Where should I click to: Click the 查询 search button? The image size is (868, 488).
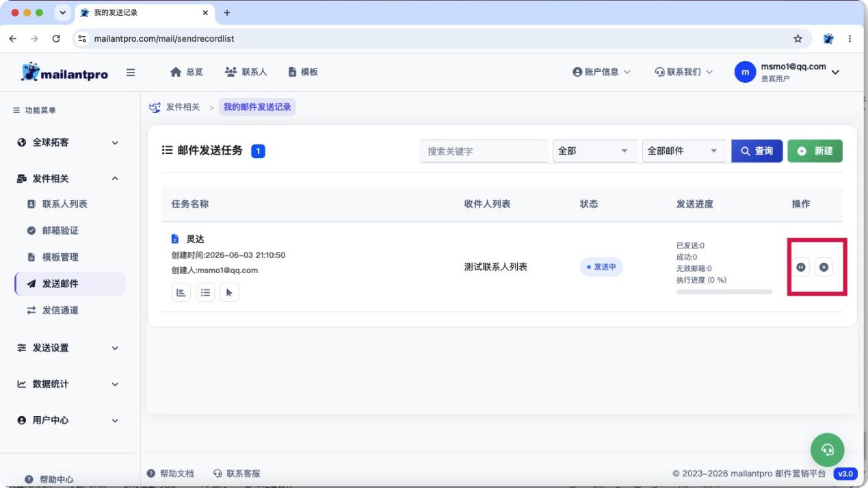tap(757, 151)
